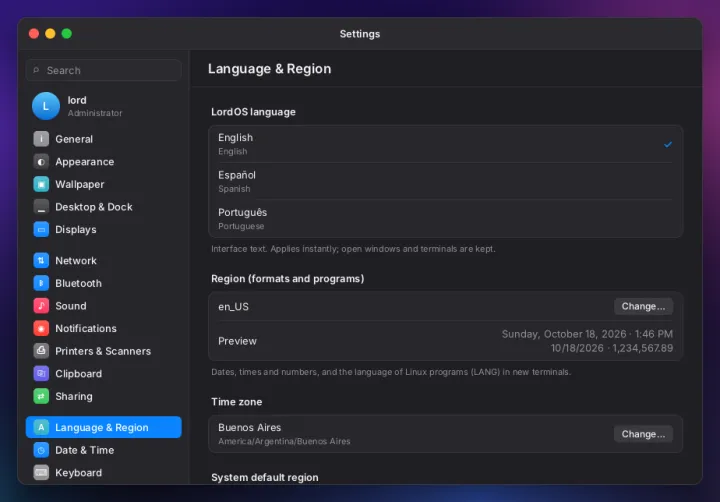The width and height of the screenshot is (720, 502).
Task: Click the en_US region value
Action: pos(233,307)
